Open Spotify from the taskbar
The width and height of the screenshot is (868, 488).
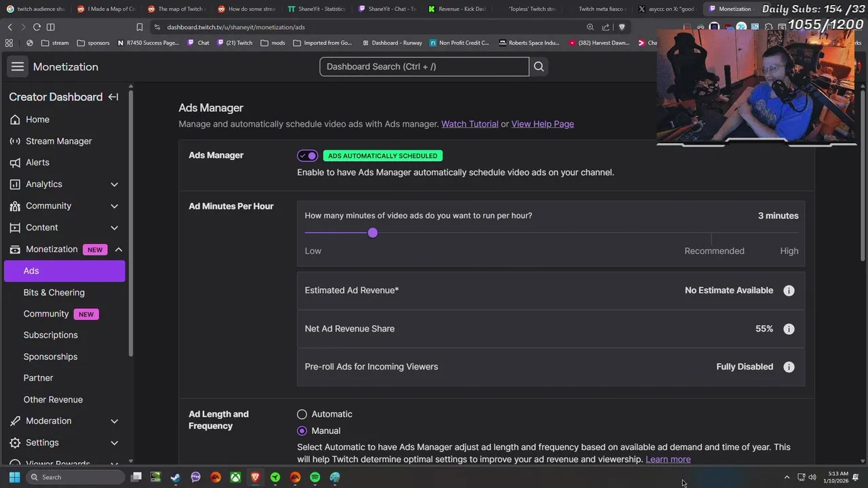[315, 477]
